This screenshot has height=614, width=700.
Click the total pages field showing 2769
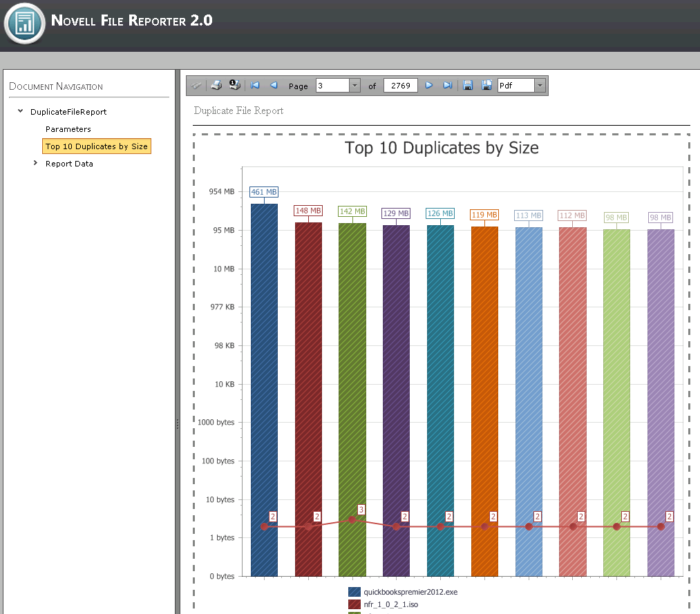pyautogui.click(x=401, y=85)
